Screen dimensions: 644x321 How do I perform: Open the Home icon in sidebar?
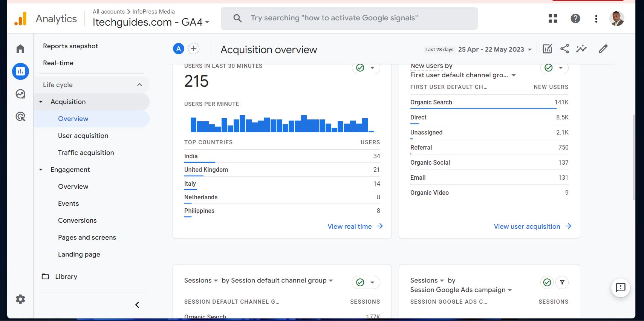coord(20,49)
